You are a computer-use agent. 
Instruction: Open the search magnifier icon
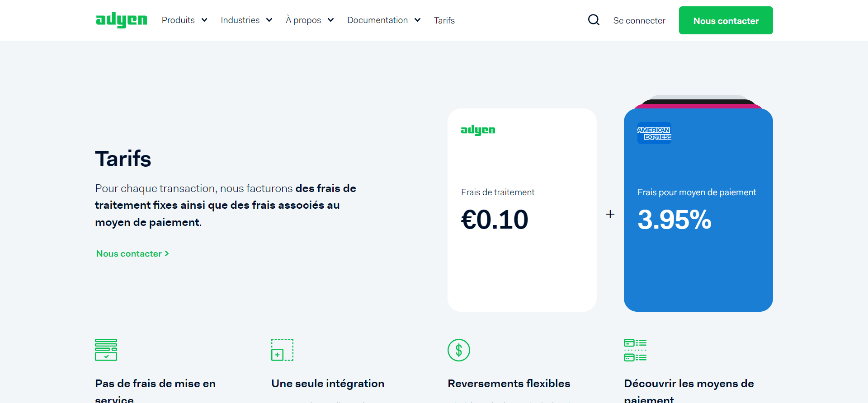coord(594,20)
